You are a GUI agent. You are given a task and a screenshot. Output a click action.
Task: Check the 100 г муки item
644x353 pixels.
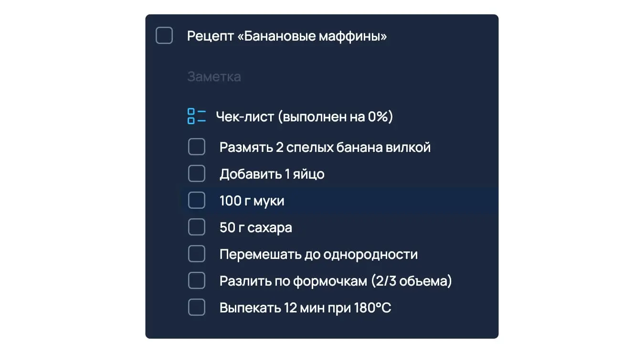tap(196, 201)
